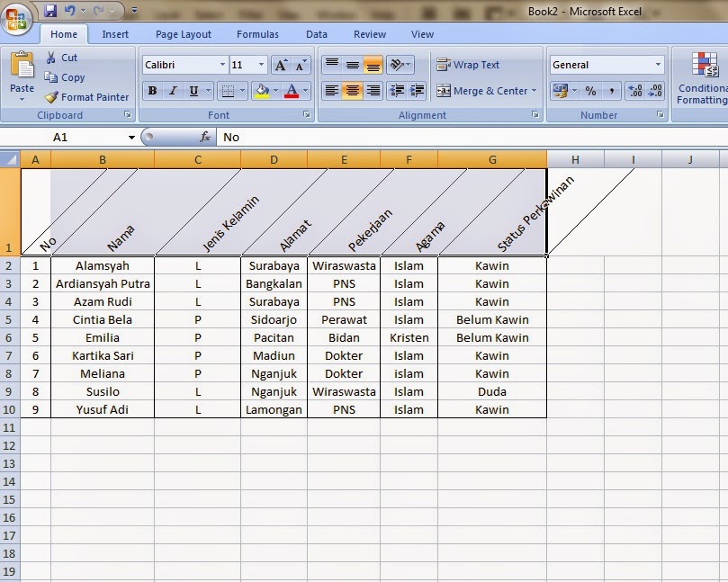
Task: Toggle Bottom Align vertical alignment
Action: tap(373, 65)
